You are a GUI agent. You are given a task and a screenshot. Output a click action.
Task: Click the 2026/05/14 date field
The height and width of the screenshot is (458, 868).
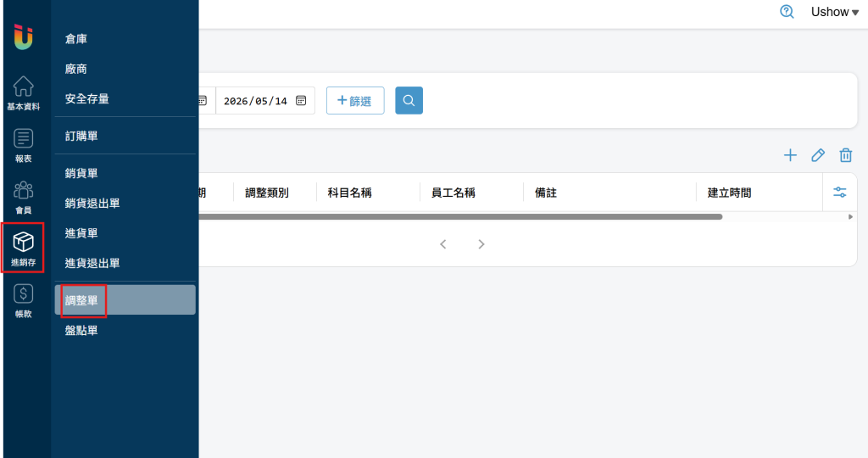pyautogui.click(x=265, y=100)
